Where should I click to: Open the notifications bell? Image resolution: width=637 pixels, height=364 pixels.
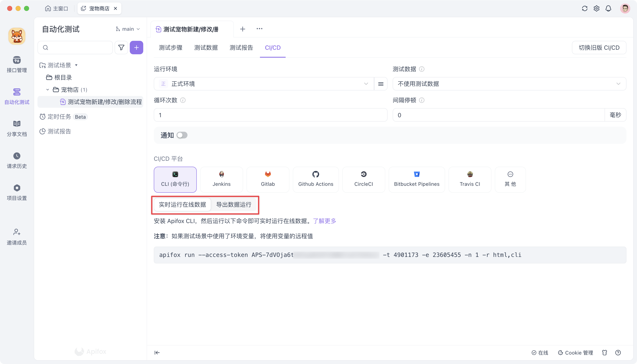[x=609, y=8]
